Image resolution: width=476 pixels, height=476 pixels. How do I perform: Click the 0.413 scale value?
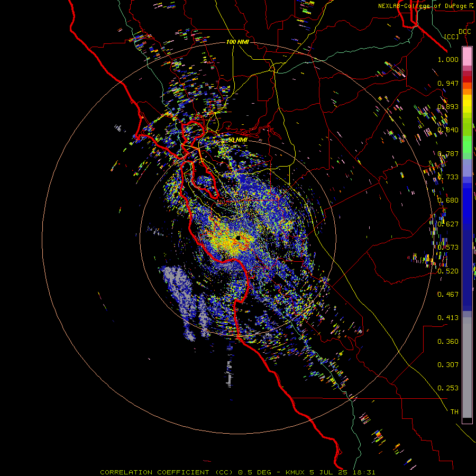coord(448,317)
